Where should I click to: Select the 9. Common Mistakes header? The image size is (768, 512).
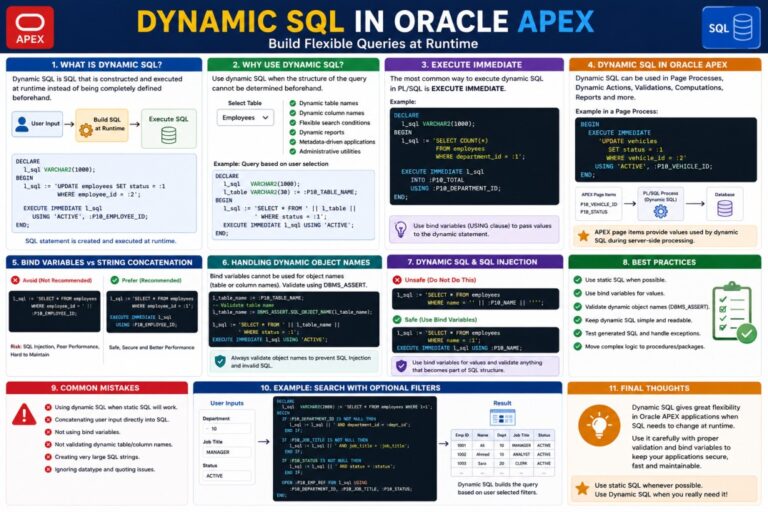[97, 388]
